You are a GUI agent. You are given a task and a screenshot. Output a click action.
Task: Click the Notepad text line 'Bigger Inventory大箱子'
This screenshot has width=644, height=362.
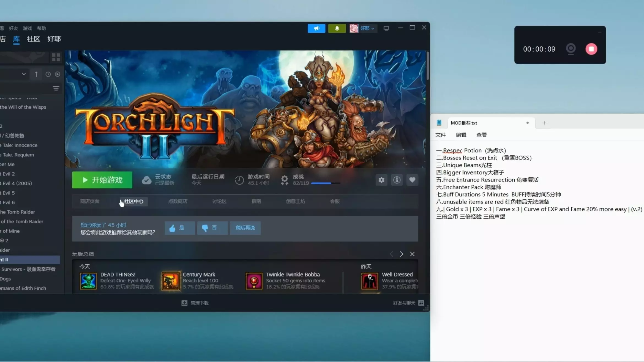(x=470, y=172)
